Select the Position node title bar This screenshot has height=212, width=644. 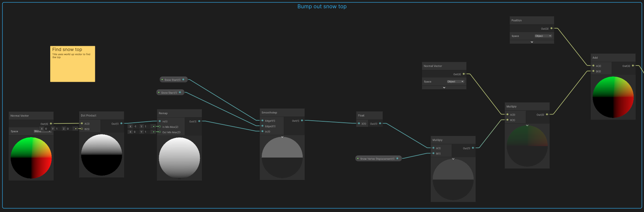tap(532, 20)
